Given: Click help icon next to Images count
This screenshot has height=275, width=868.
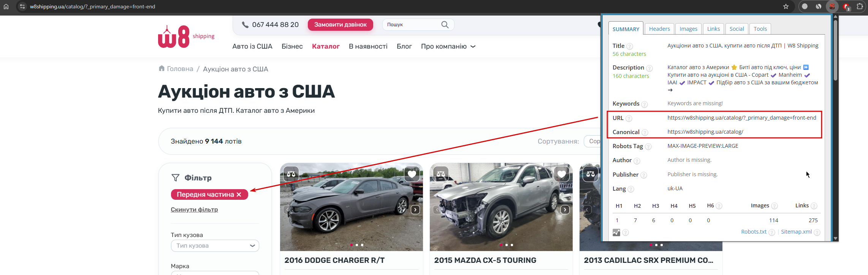Looking at the screenshot, I should tap(775, 206).
